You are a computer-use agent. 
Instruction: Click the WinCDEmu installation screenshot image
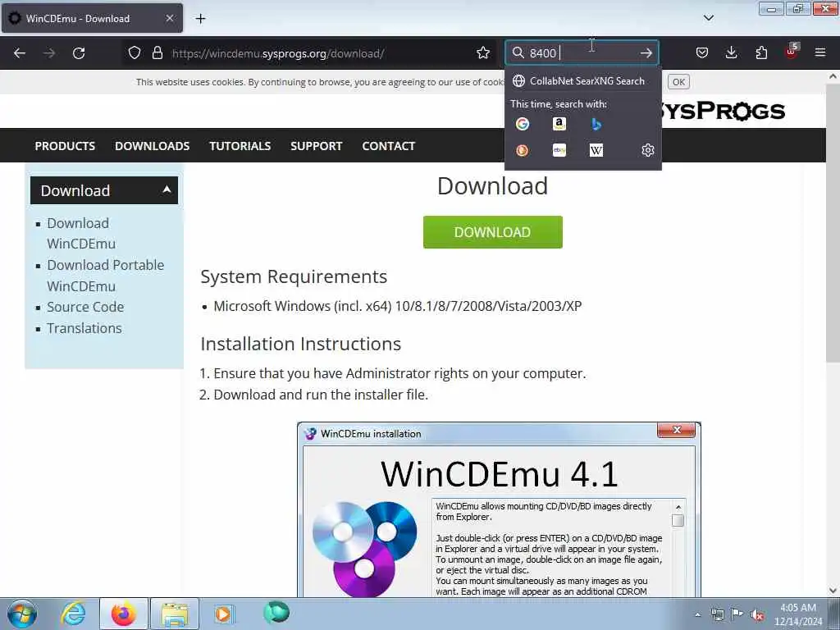click(499, 509)
